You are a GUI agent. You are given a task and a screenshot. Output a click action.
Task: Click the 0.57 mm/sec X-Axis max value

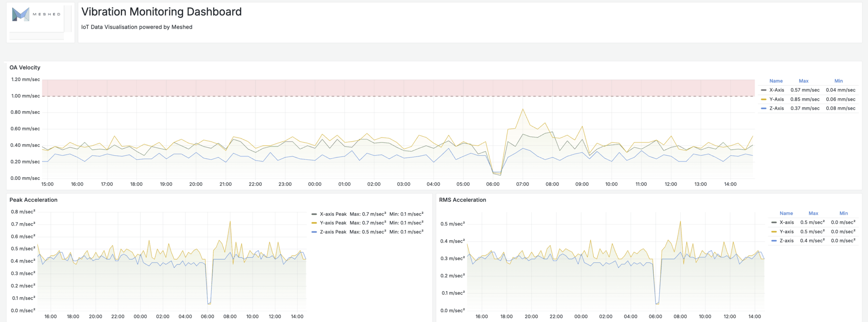(x=805, y=90)
